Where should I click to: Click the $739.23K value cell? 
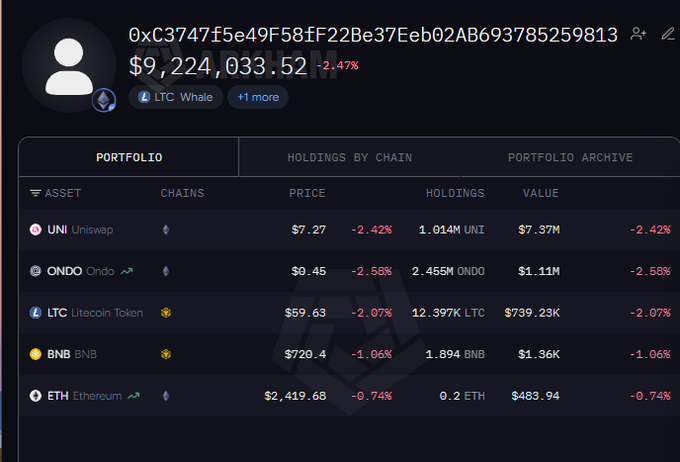coord(532,313)
